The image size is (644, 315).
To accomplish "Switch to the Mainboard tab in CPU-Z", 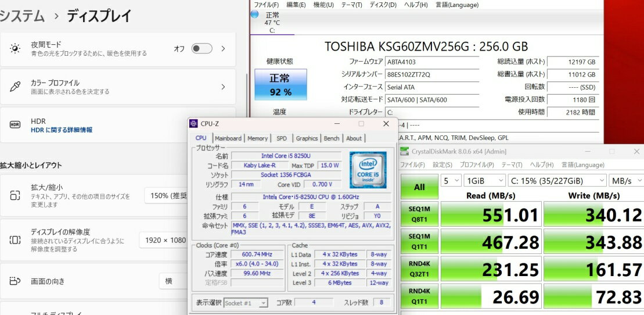I will [228, 138].
